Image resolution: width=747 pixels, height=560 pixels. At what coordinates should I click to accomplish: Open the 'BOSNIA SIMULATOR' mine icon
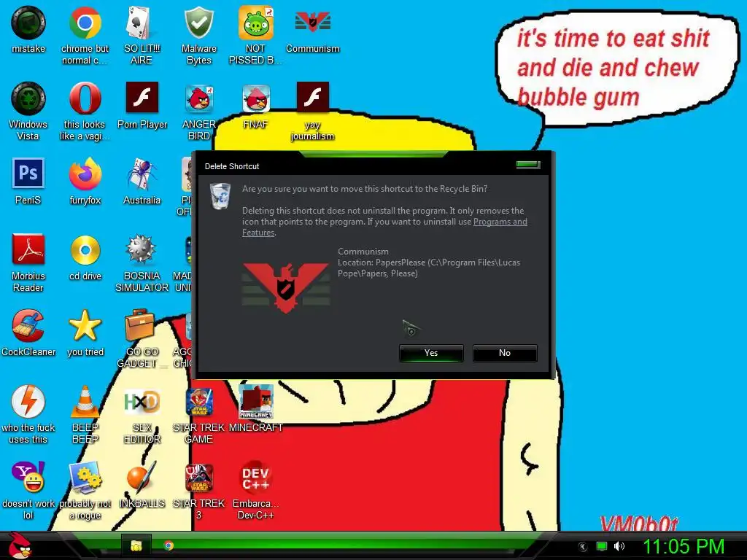pyautogui.click(x=141, y=249)
